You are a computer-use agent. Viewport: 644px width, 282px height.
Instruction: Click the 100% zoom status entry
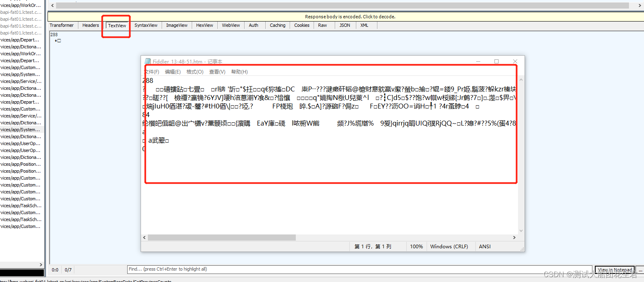(x=416, y=247)
